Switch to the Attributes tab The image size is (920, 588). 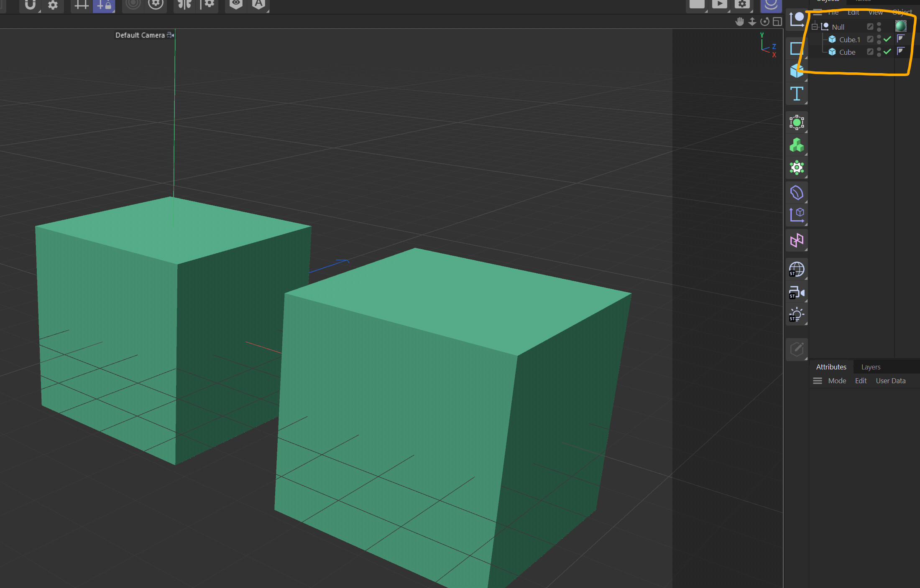[831, 367]
